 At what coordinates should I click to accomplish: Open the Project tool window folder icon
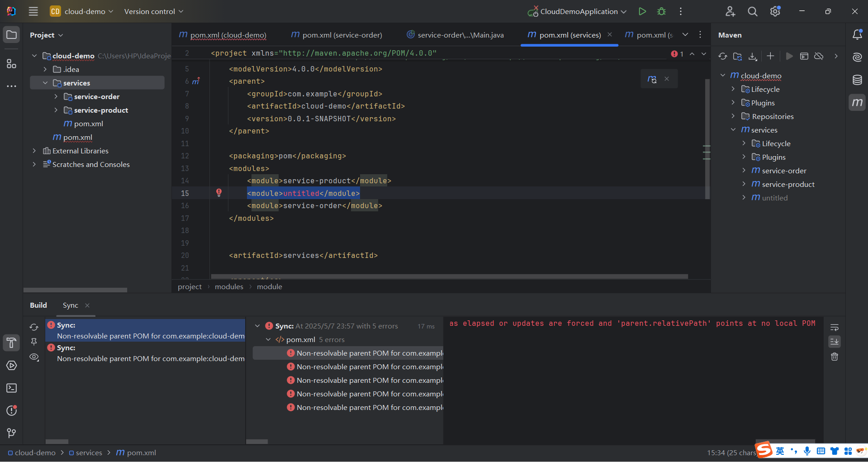[x=11, y=35]
